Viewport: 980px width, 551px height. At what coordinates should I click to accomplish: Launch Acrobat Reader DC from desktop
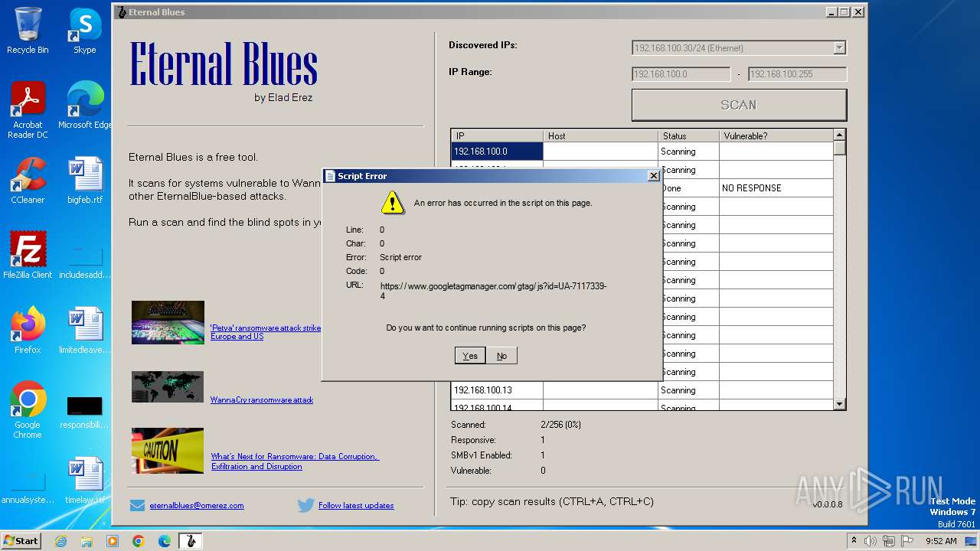click(28, 110)
